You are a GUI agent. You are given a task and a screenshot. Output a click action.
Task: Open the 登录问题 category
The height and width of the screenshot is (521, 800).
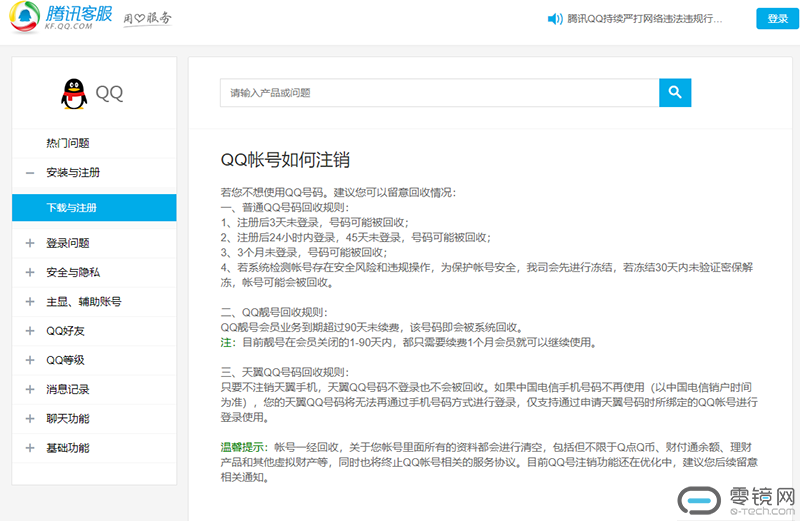pos(68,243)
